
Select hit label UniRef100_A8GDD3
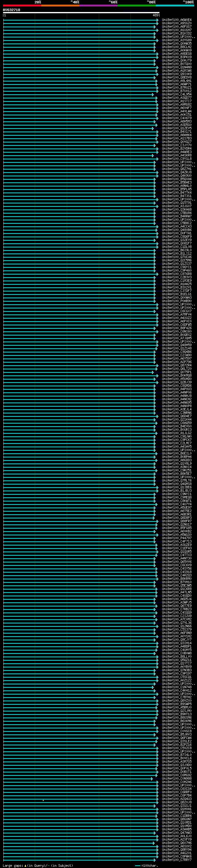coord(177,460)
